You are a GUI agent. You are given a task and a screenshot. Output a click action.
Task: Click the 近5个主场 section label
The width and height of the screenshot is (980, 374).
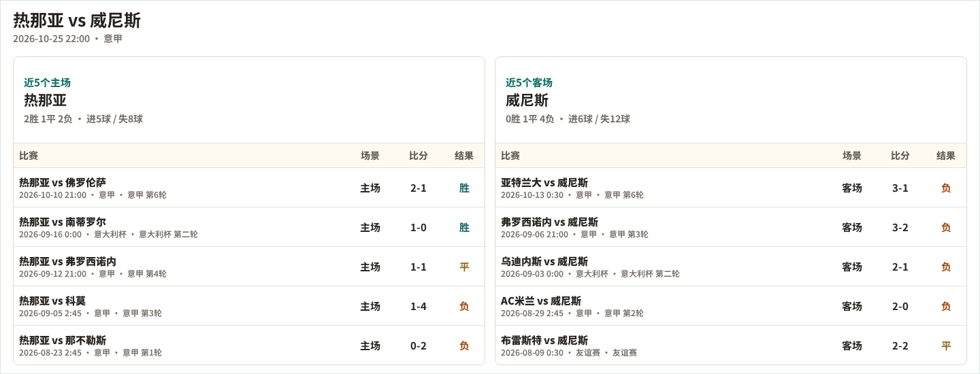[47, 82]
